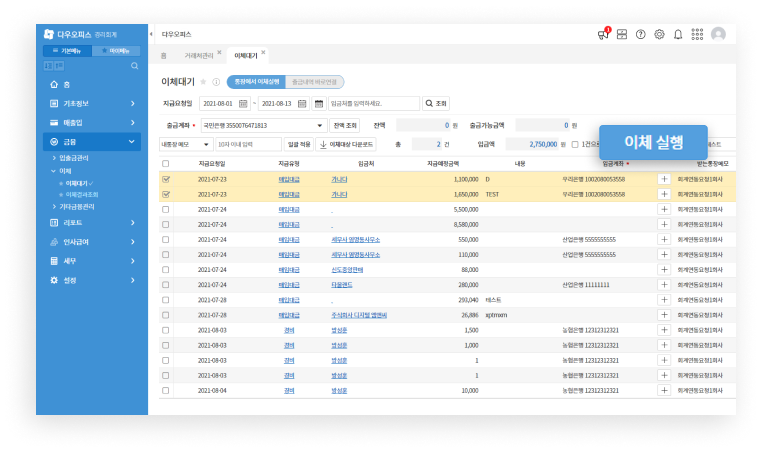Open 이체결과조회 in sidebar
The height and width of the screenshot is (452, 761).
[x=82, y=194]
